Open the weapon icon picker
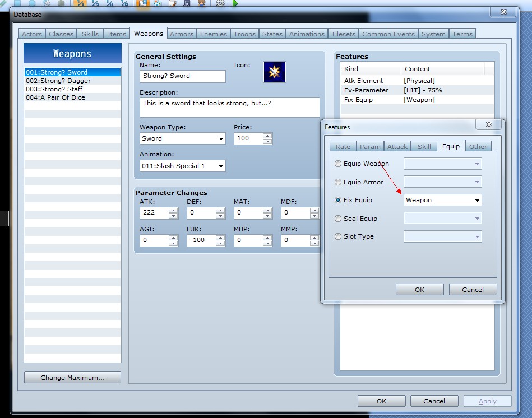The height and width of the screenshot is (418, 532). point(275,72)
